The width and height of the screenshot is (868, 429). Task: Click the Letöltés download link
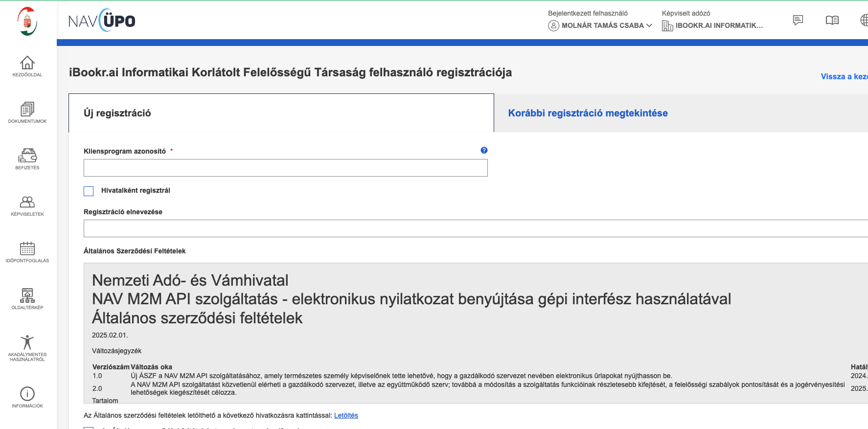pyautogui.click(x=346, y=415)
